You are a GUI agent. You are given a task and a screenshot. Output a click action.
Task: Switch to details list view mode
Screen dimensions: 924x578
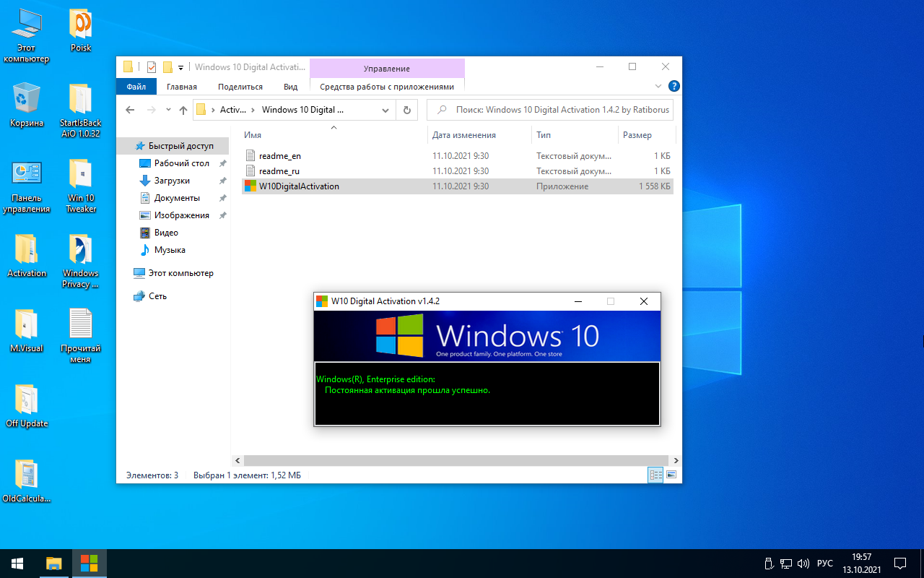pyautogui.click(x=655, y=475)
